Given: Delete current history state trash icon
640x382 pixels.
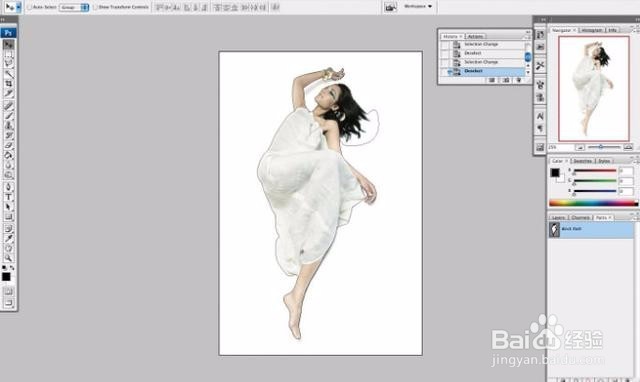Looking at the screenshot, I should 518,80.
